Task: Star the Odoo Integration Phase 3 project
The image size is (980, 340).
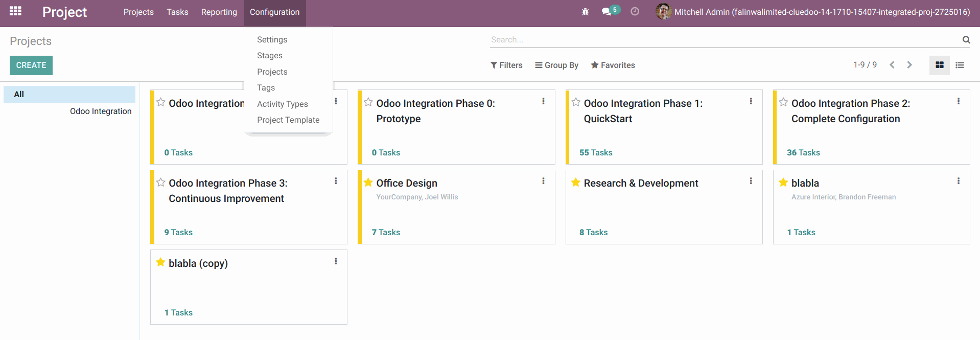Action: click(160, 182)
